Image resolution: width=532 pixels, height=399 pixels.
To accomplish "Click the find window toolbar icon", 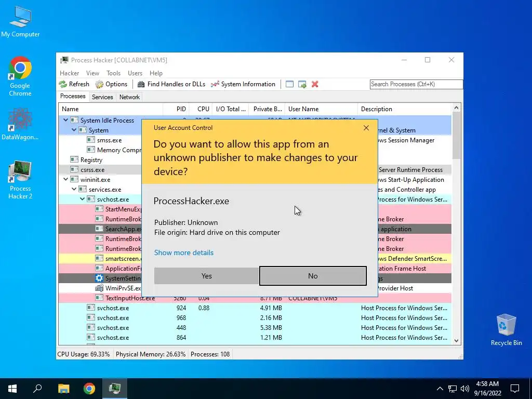I will point(289,84).
